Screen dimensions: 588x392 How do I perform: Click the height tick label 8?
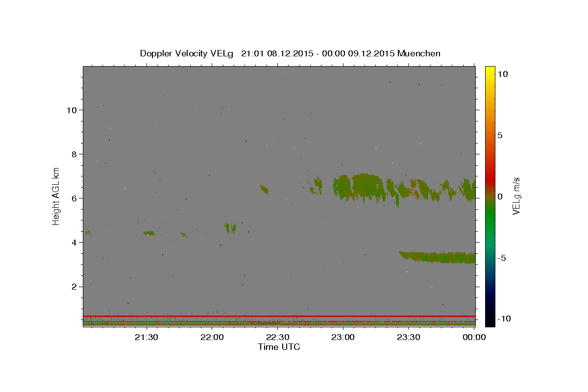click(x=74, y=154)
